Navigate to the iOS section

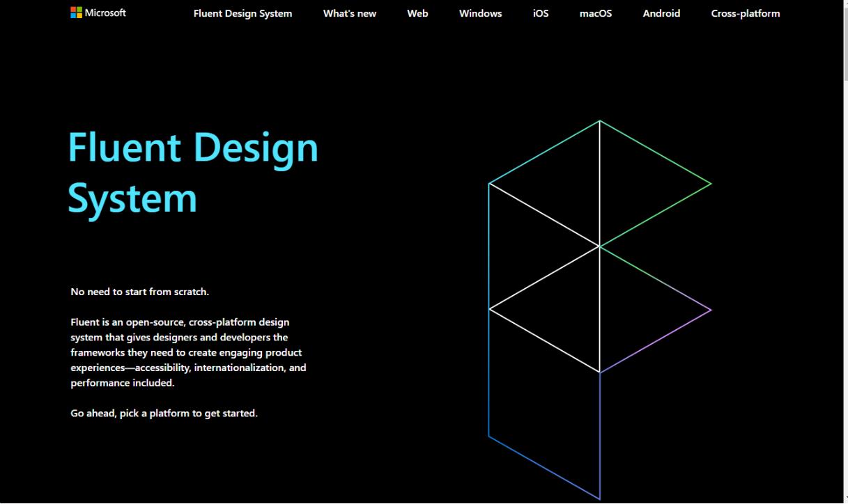541,13
